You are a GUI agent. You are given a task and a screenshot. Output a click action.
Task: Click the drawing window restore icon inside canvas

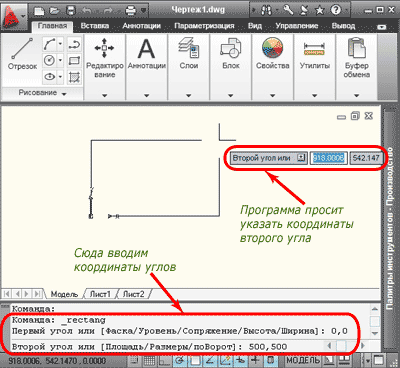coord(355,116)
